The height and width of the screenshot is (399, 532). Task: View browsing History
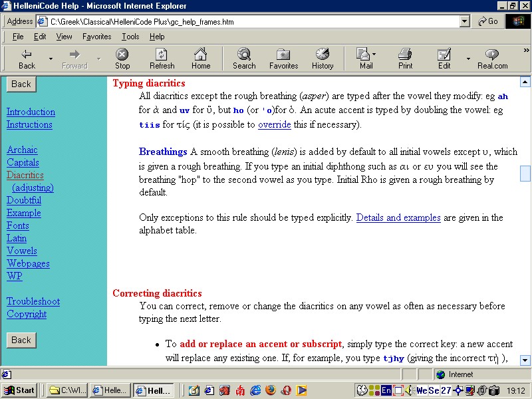point(323,58)
